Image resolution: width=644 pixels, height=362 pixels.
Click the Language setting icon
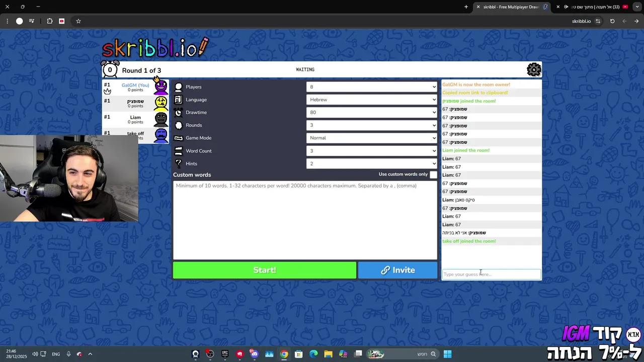[x=178, y=100]
